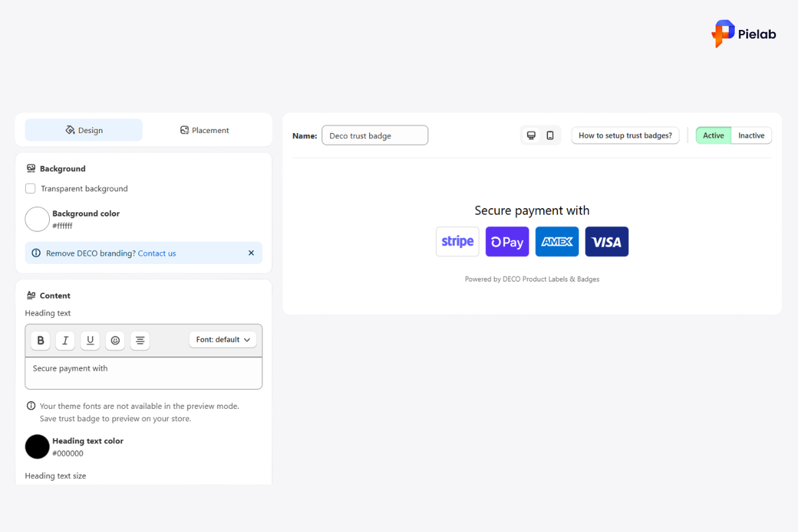Set trust badge status to Active
The image size is (798, 532).
pyautogui.click(x=714, y=136)
